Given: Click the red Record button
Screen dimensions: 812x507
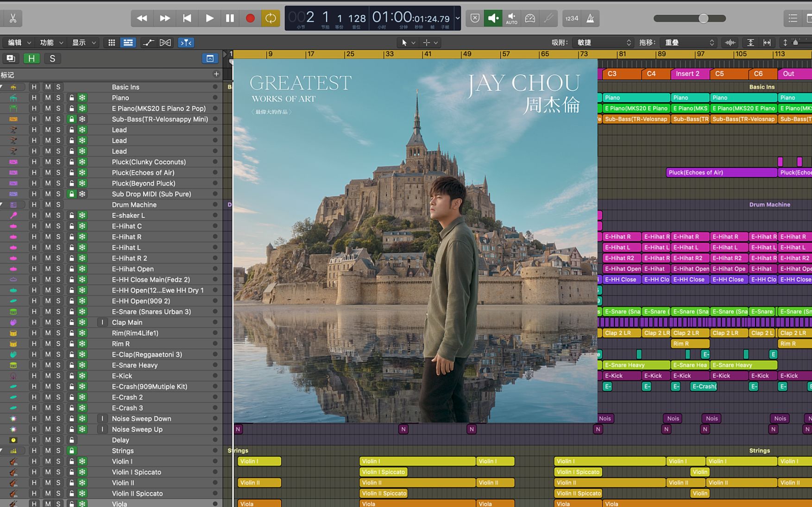Looking at the screenshot, I should [x=250, y=19].
